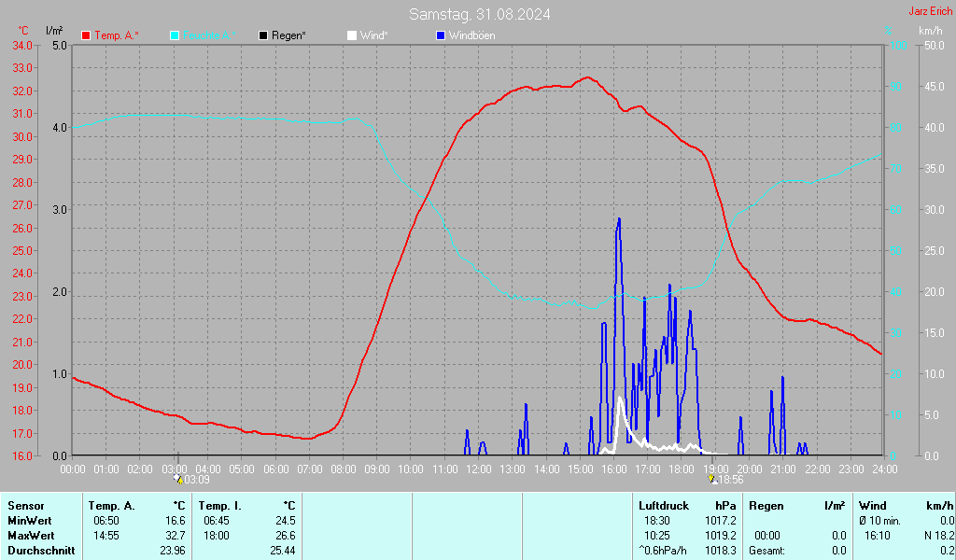
Task: Click the Gesamt: rain total label
Action: point(767,551)
